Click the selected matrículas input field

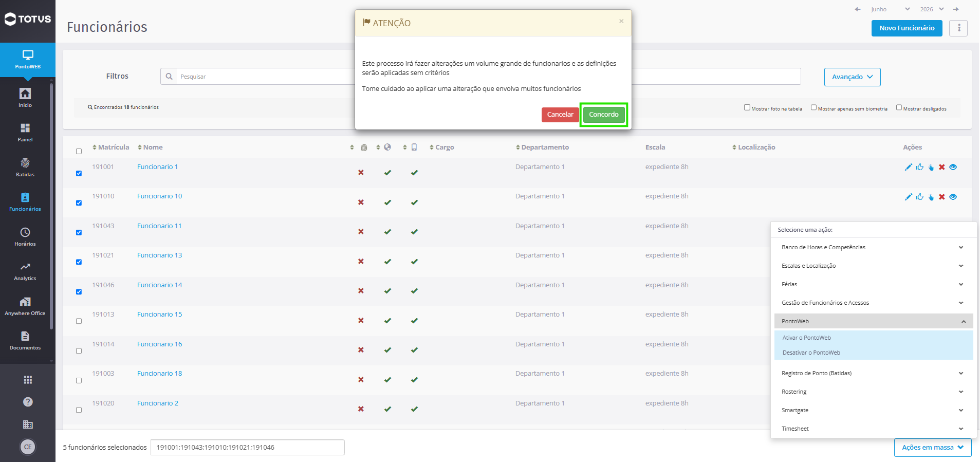click(248, 448)
